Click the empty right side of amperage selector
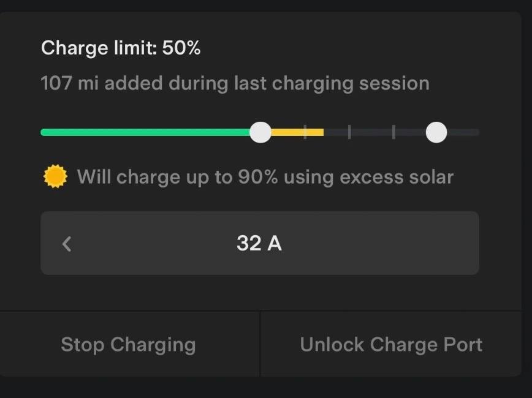 tap(398, 244)
